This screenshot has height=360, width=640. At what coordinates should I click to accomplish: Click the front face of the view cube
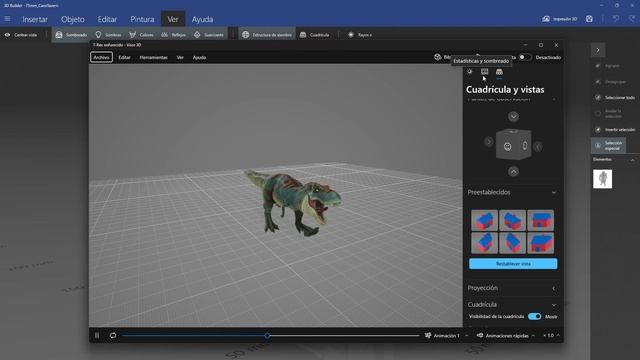(x=507, y=146)
